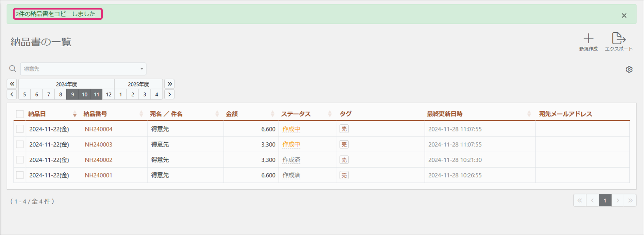Image resolution: width=644 pixels, height=235 pixels.
Task: Check the box for NH240001 row
Action: pyautogui.click(x=20, y=175)
